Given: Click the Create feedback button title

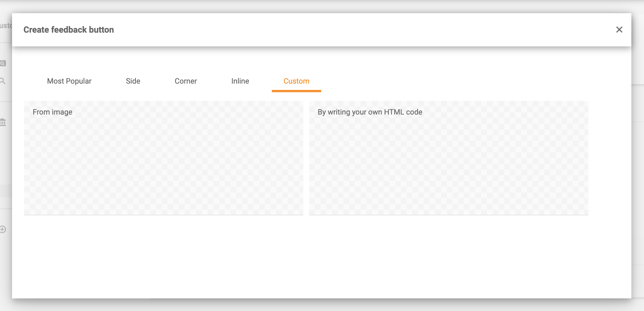Looking at the screenshot, I should [69, 29].
